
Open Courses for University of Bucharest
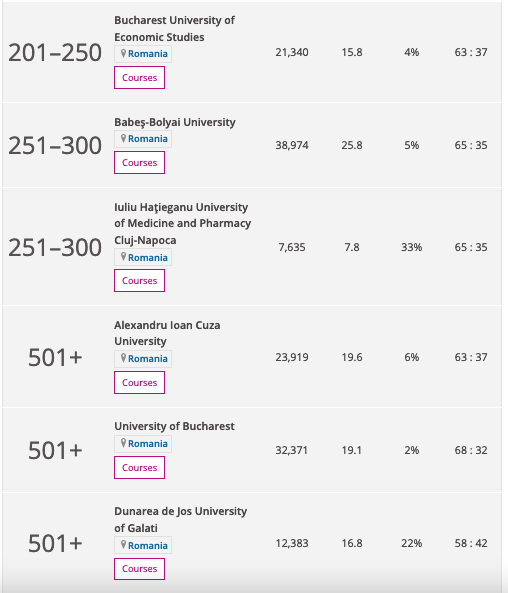140,467
